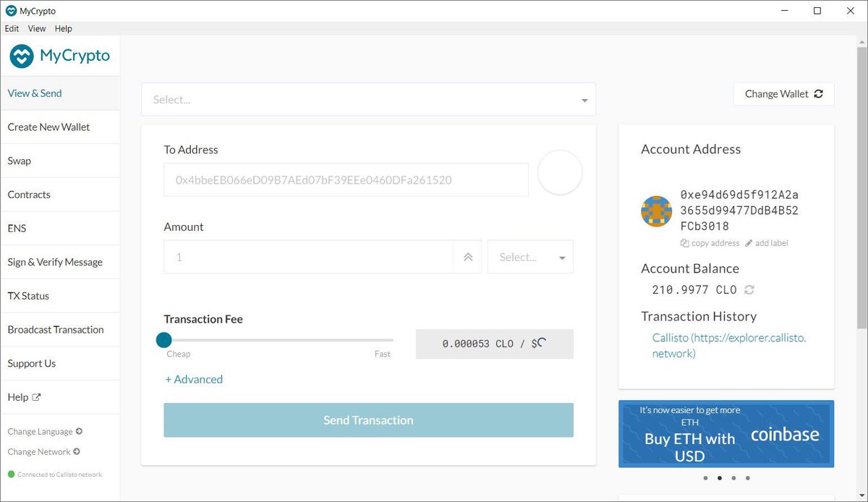This screenshot has height=502, width=868.
Task: Click the account address 0xe94d69 text
Action: coord(739,210)
